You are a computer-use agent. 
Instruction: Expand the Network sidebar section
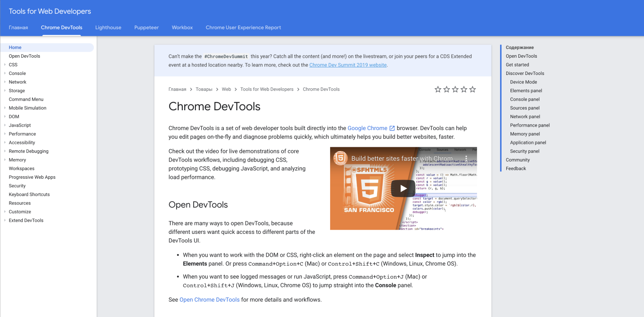[x=5, y=82]
